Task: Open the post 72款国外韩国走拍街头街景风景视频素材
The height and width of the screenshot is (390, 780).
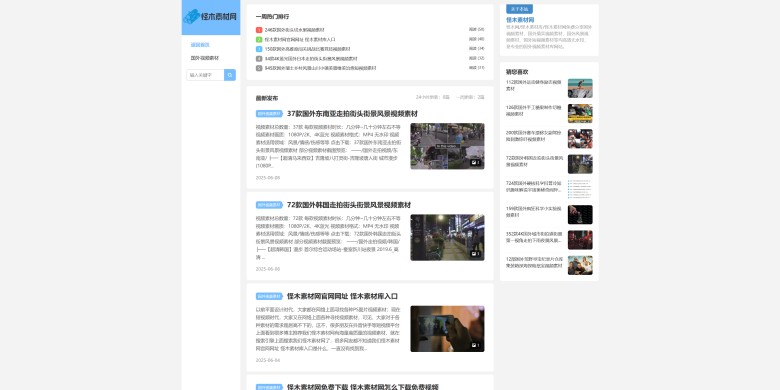Action: coord(349,204)
